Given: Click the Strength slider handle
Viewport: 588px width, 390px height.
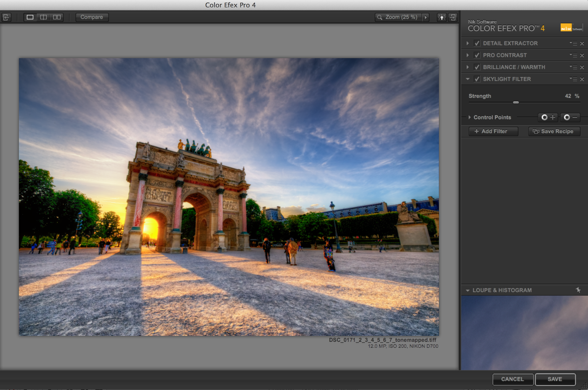Looking at the screenshot, I should pos(516,103).
